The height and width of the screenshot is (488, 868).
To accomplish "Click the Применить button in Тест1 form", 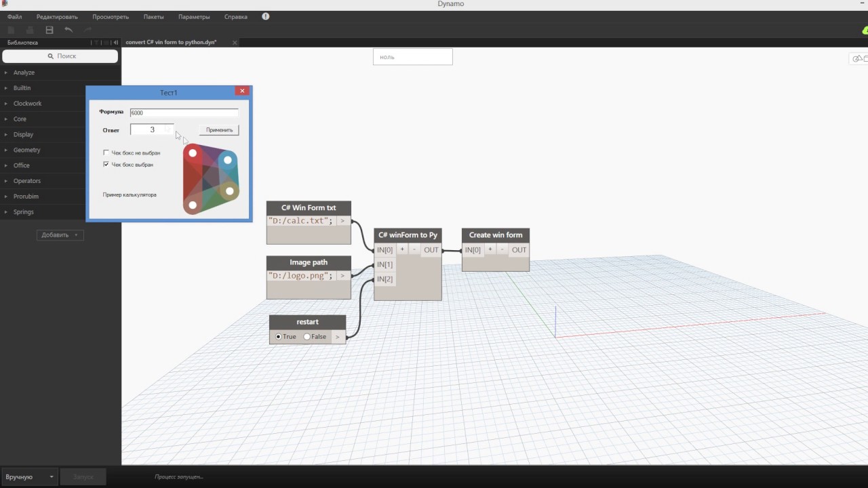I will (219, 129).
